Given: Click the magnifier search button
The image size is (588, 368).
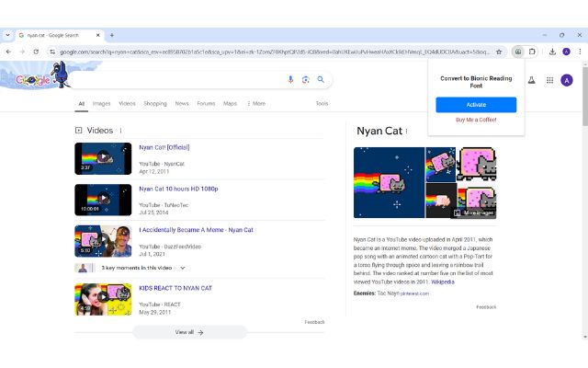Looking at the screenshot, I should [321, 80].
